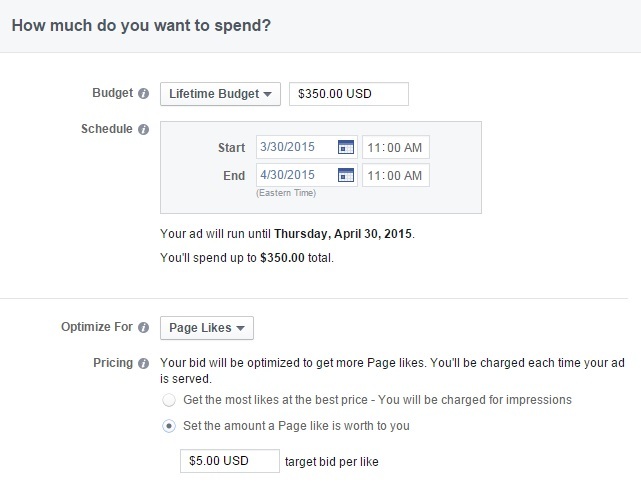The width and height of the screenshot is (641, 488).
Task: Click the $5.00 USD target bid field
Action: [228, 460]
